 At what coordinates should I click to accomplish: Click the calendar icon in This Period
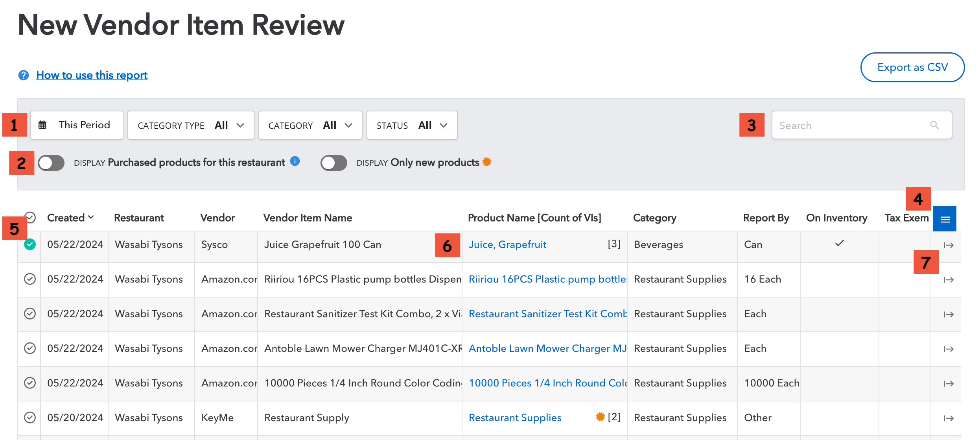[42, 125]
